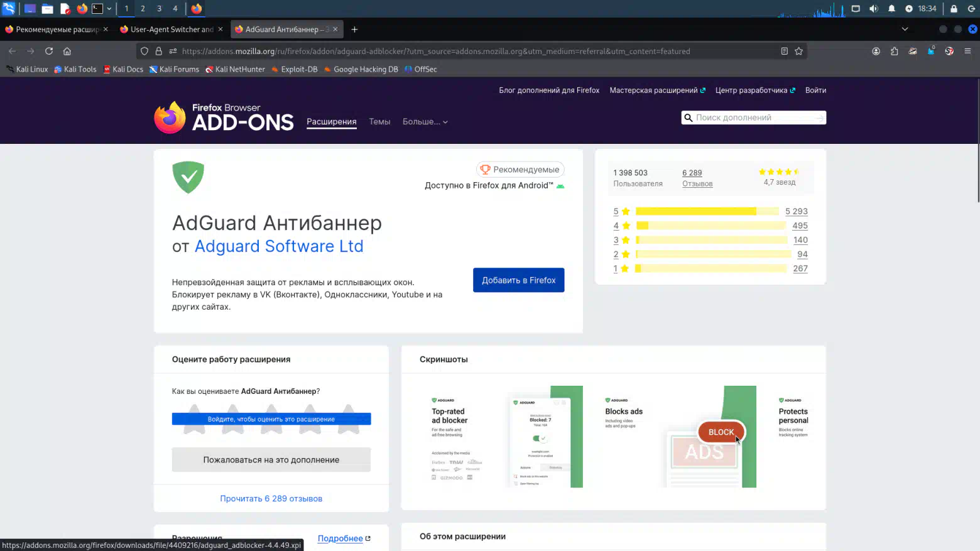Click the address bar URL
Screen dimensions: 980x551
point(436,52)
